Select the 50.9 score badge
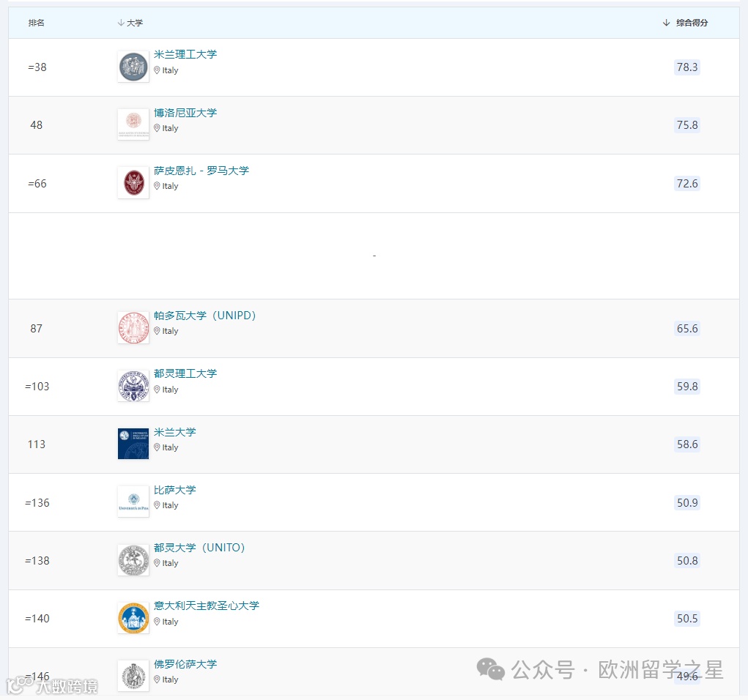The image size is (748, 700). [x=687, y=502]
